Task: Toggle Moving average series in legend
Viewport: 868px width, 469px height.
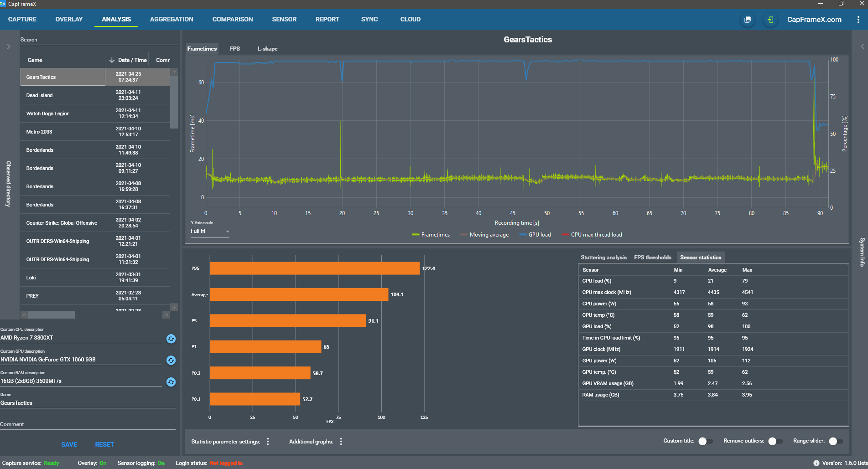Action: pos(484,235)
